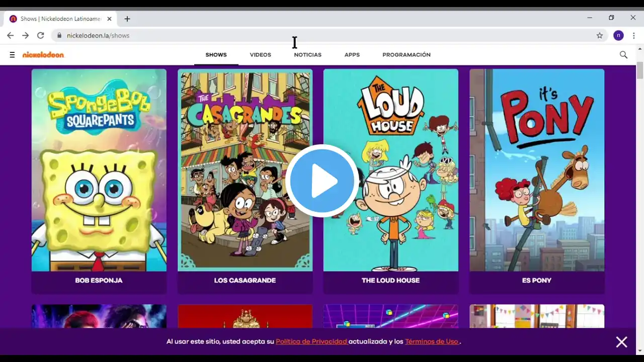Bookmark this page with the star icon

coord(600,36)
